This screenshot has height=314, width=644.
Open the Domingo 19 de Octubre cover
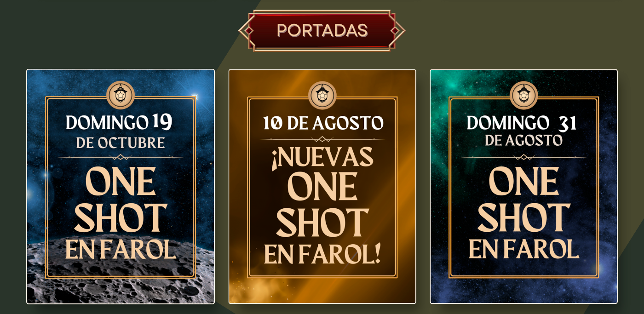[121, 187]
